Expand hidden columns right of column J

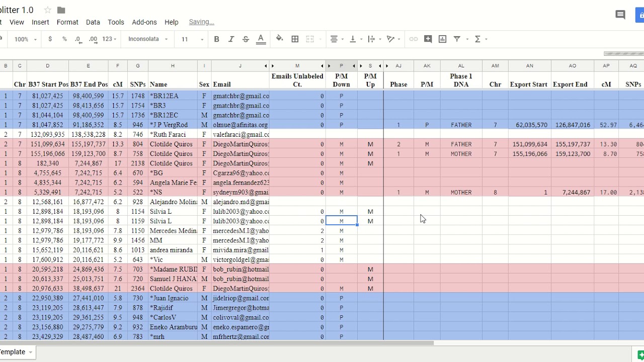266,66
